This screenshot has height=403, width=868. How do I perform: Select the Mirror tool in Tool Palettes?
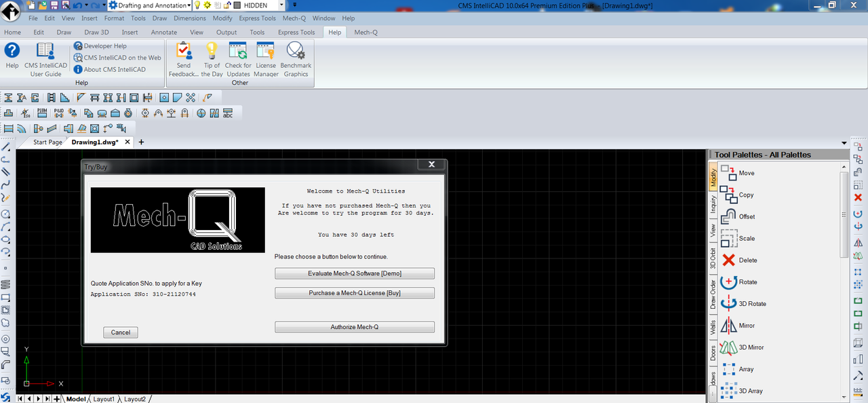point(738,326)
